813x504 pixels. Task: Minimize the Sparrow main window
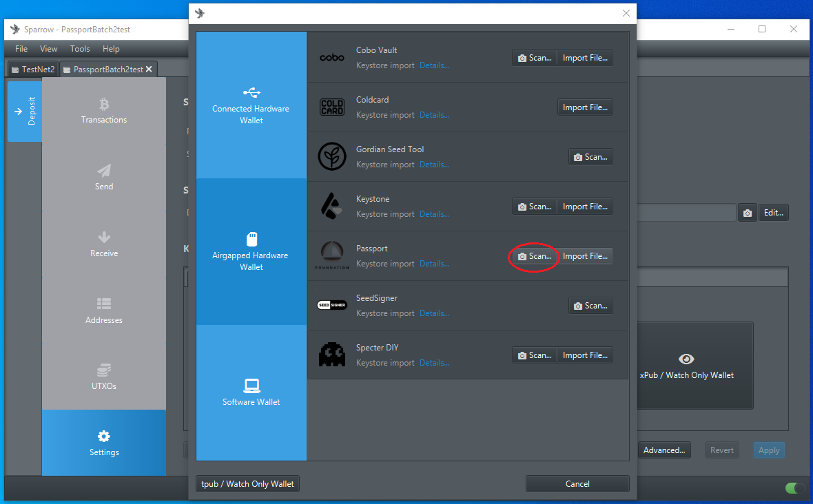731,30
